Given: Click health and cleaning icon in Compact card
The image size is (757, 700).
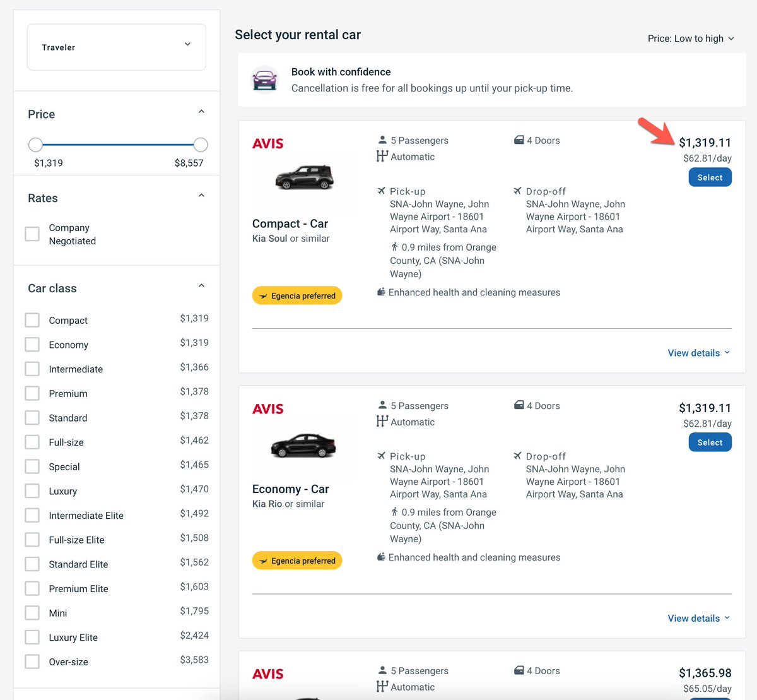Looking at the screenshot, I should click(381, 292).
